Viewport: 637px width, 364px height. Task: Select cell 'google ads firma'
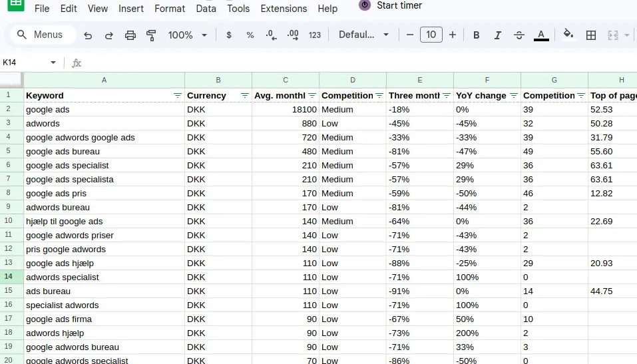coord(104,319)
